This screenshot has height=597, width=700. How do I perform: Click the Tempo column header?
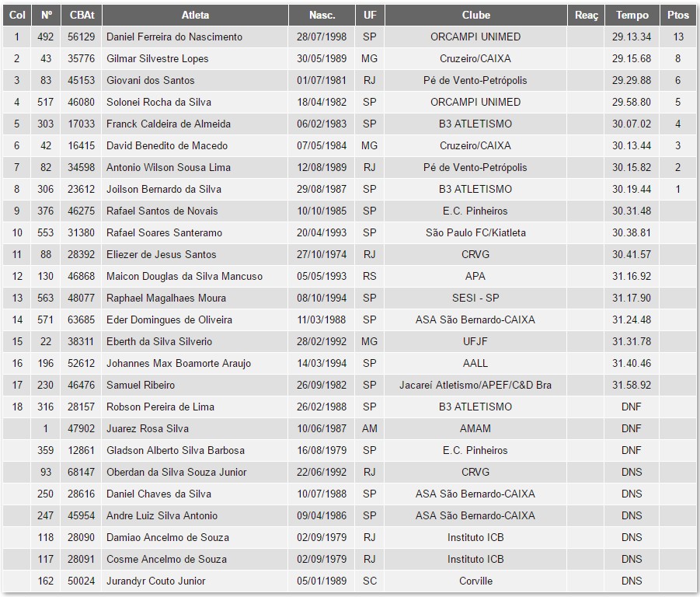[632, 15]
